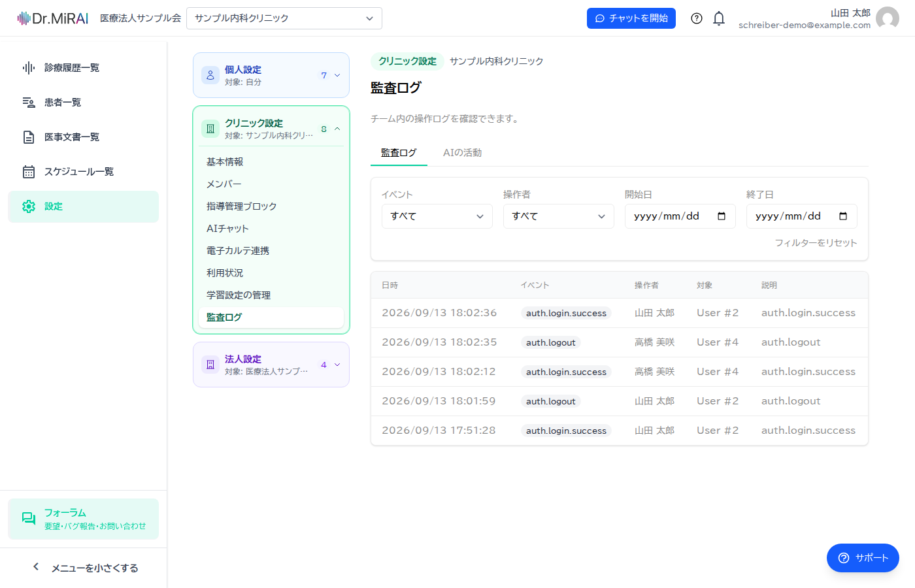915x588 pixels.
Task: Open the サンプル内科クリニック clinic selector dropdown
Action: [x=284, y=18]
